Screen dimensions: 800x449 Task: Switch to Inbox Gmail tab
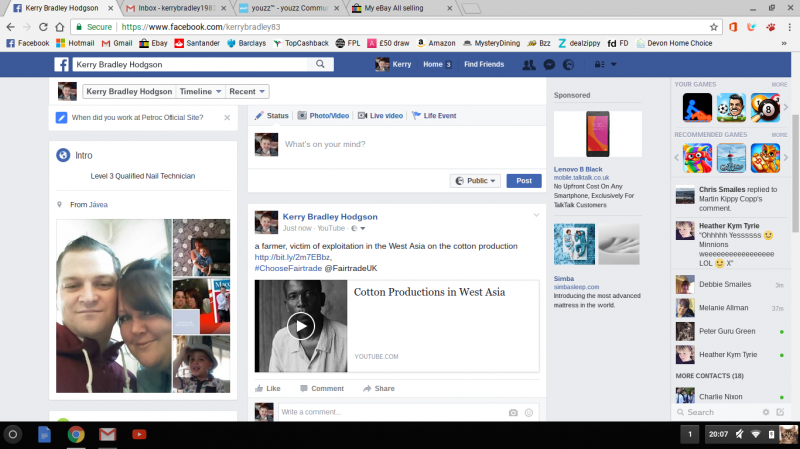[177, 8]
